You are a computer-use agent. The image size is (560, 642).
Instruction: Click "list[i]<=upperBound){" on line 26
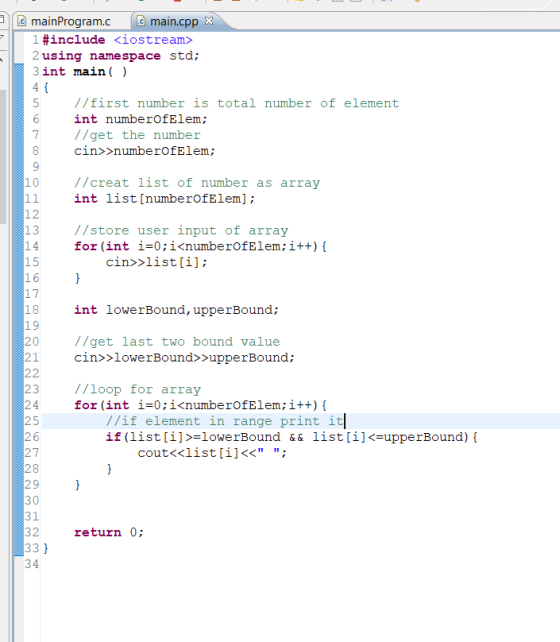coord(395,437)
